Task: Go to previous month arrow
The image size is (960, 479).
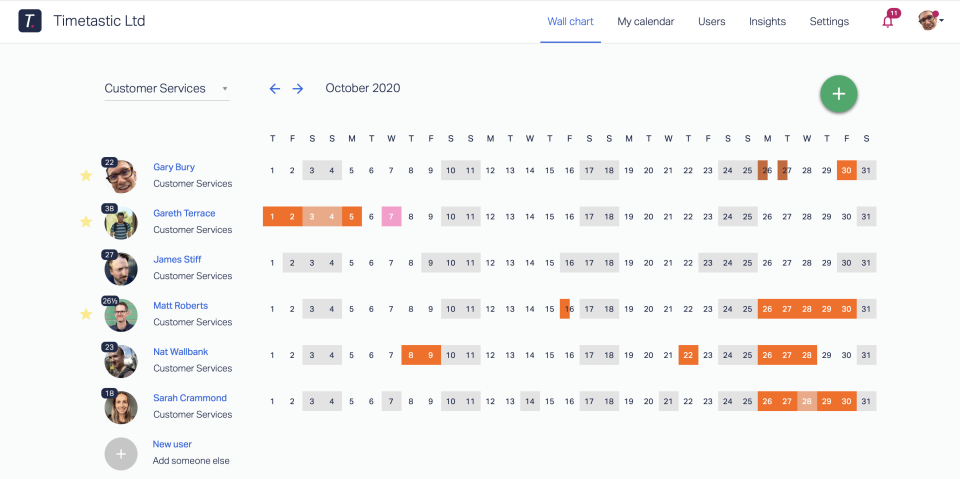Action: [275, 89]
